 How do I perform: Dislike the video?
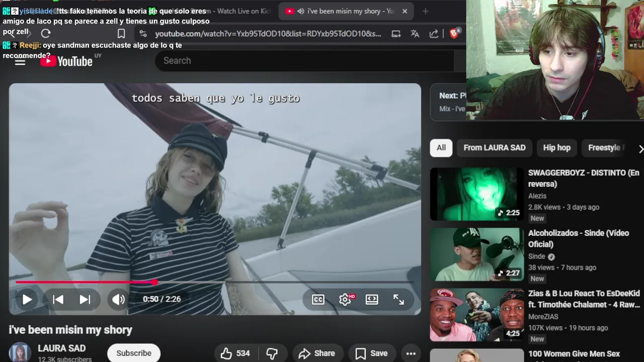point(272,353)
